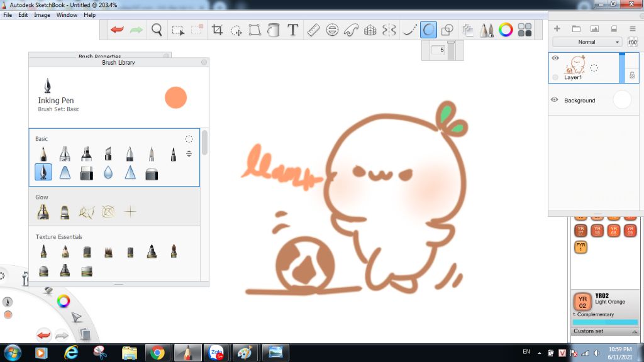Expand the Custom set arrow
Screen dimensions: 644x362
click(x=635, y=331)
